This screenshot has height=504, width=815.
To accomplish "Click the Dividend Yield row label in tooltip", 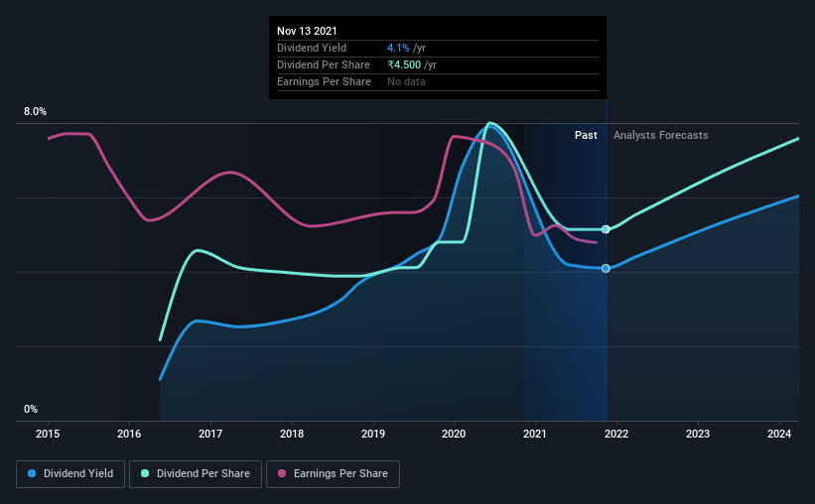I will point(312,48).
